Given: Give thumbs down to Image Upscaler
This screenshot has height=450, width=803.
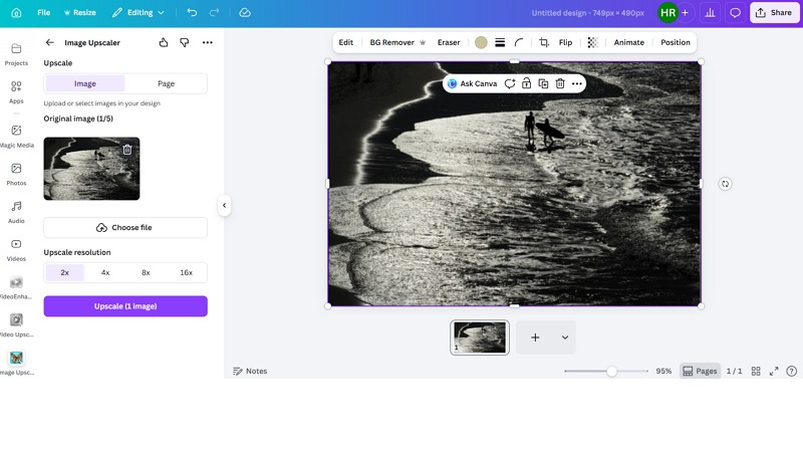Looking at the screenshot, I should pos(184,42).
